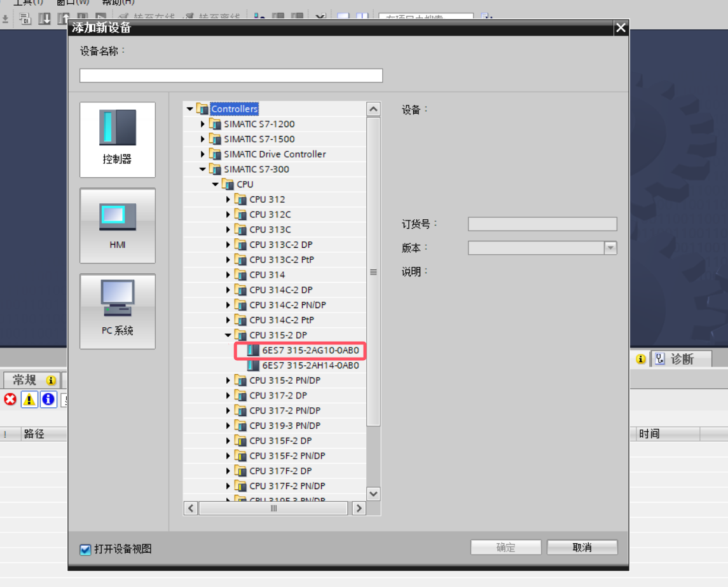Screen dimensions: 728x587
Task: Toggle the yellow warning message filter
Action: (x=29, y=400)
